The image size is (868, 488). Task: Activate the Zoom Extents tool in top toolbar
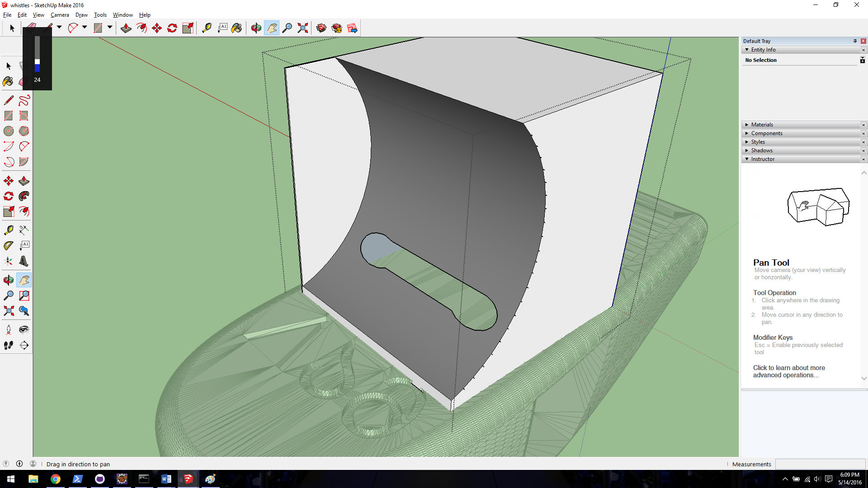point(302,28)
